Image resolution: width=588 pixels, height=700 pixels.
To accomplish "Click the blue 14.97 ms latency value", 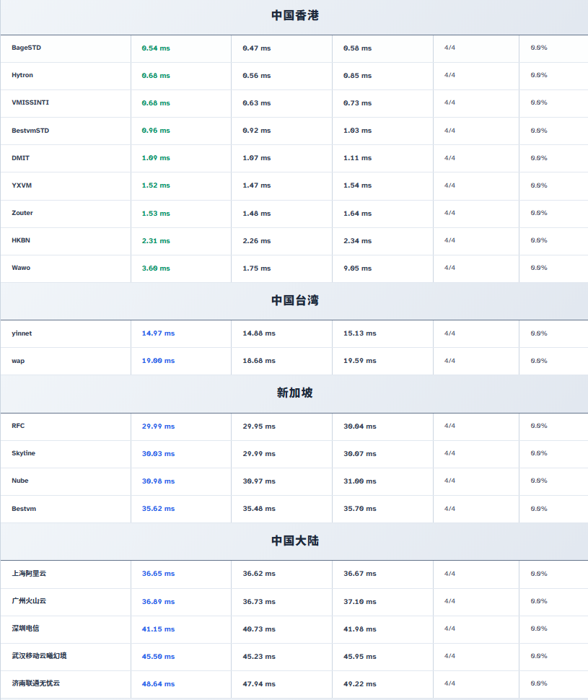I will [158, 333].
